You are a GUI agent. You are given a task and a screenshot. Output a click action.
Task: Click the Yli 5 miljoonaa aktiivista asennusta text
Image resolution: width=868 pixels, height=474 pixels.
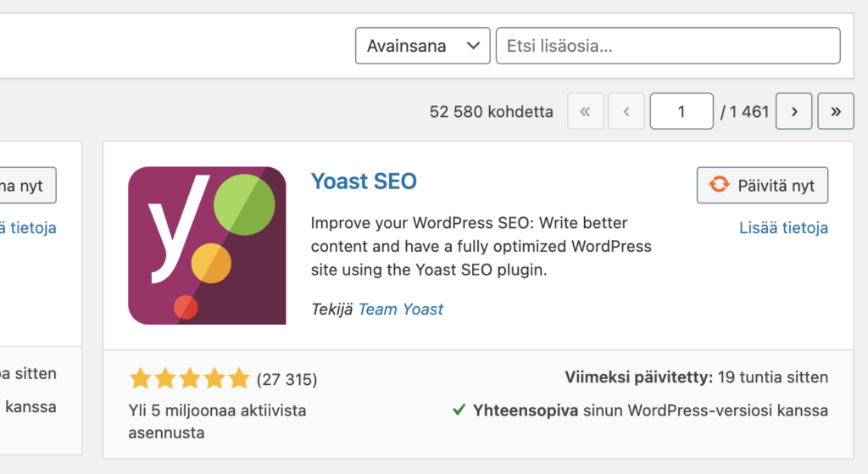coord(217,421)
